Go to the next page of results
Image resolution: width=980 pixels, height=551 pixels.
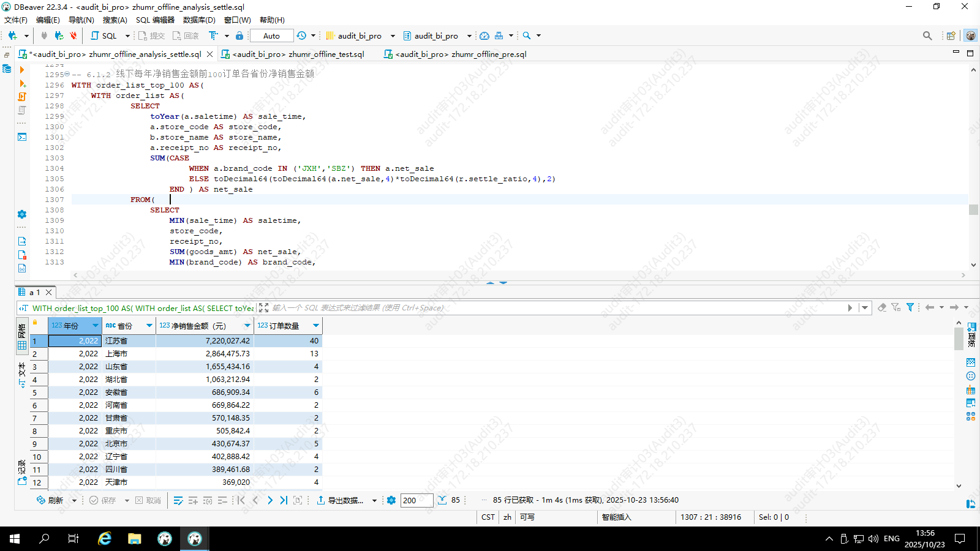tap(270, 500)
